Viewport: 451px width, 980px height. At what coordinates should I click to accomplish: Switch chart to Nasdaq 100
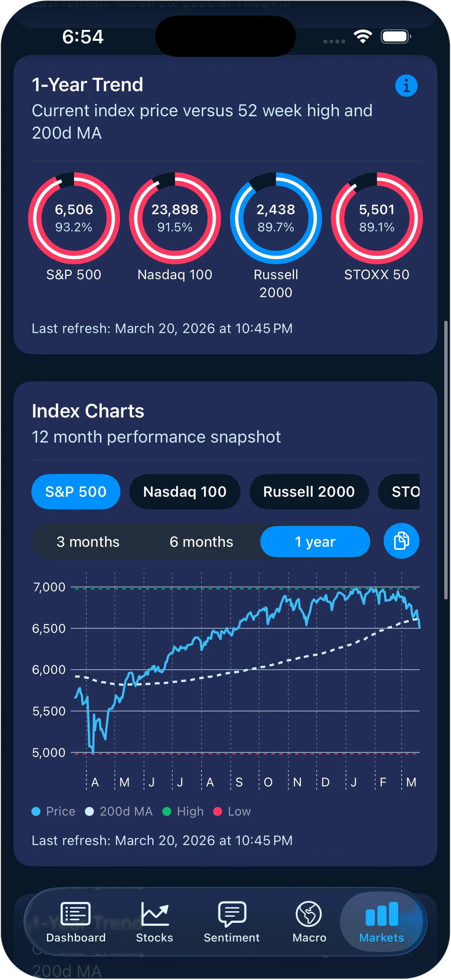pos(185,491)
